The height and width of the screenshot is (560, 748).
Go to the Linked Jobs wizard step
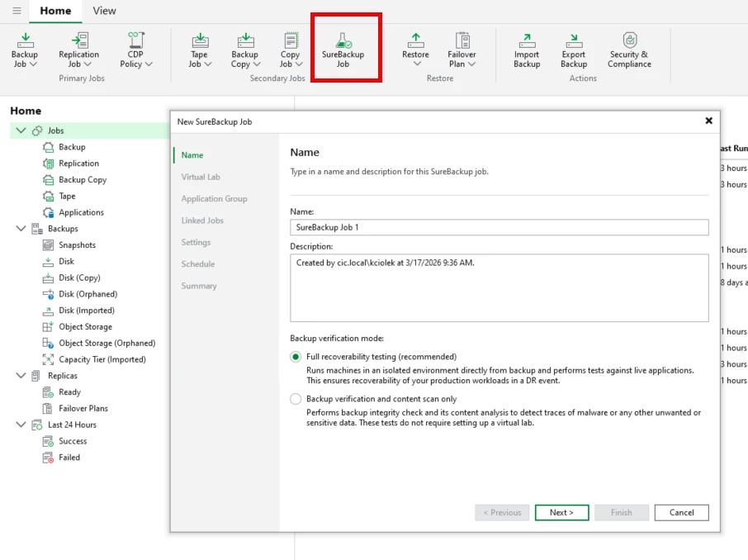[x=202, y=220]
